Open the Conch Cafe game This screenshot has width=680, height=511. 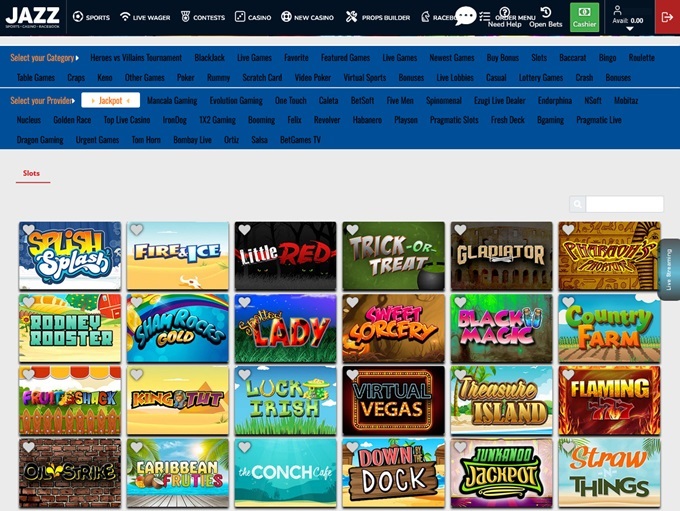285,473
